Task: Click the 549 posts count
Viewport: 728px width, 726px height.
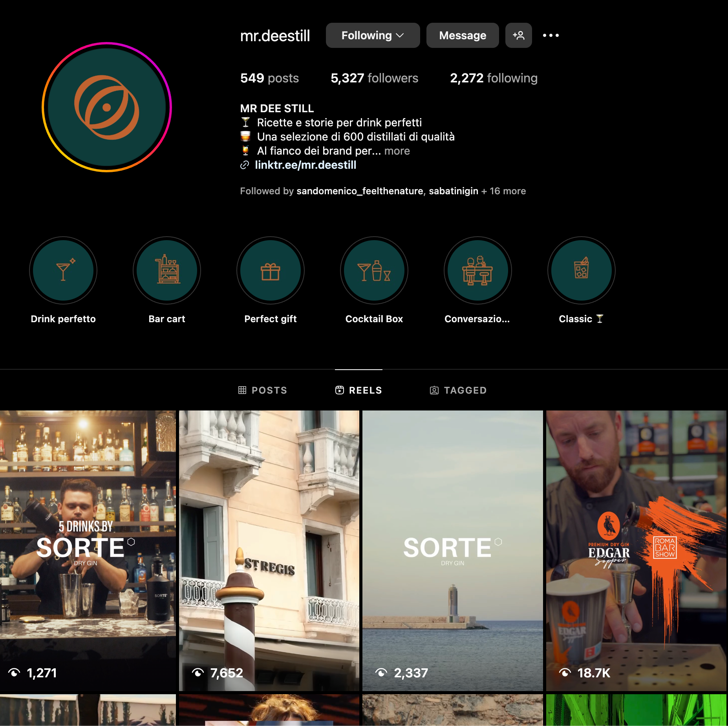Action: 269,78
